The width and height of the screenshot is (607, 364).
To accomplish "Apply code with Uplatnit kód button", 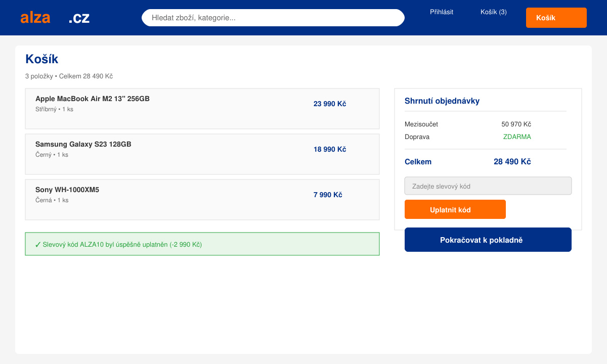I will pos(455,209).
